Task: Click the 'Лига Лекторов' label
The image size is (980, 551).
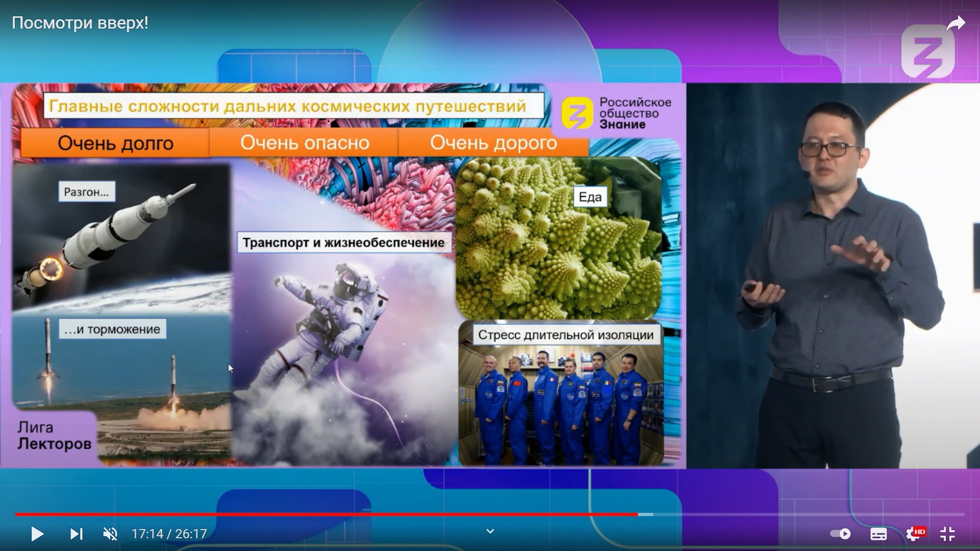Action: [54, 435]
